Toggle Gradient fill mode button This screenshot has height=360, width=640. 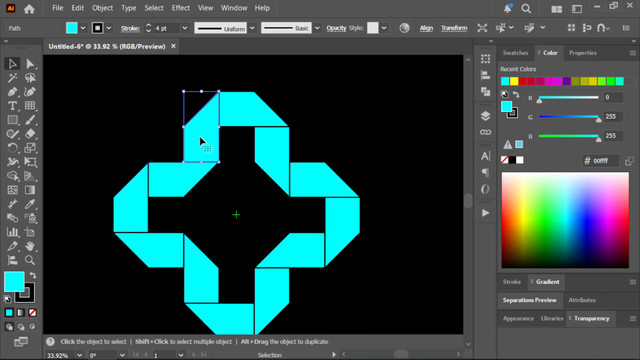coord(21,313)
